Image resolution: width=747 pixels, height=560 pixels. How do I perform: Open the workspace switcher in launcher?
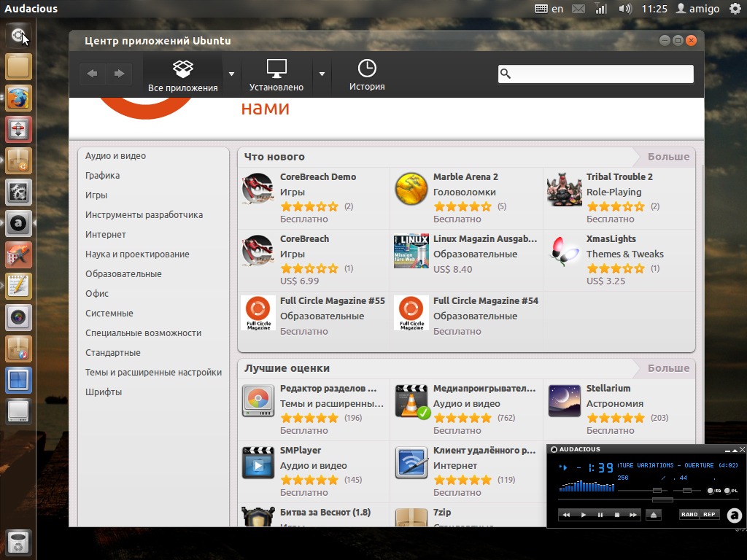click(18, 380)
